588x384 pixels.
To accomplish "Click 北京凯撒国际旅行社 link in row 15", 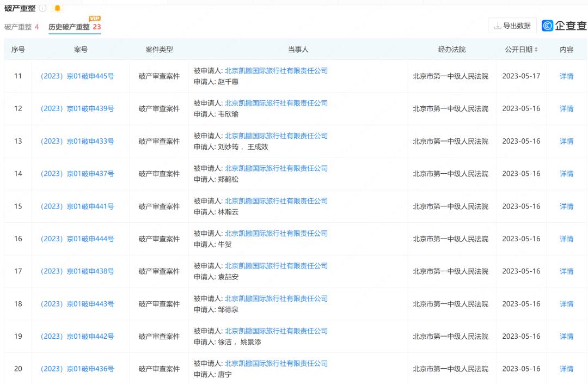I will click(x=276, y=201).
